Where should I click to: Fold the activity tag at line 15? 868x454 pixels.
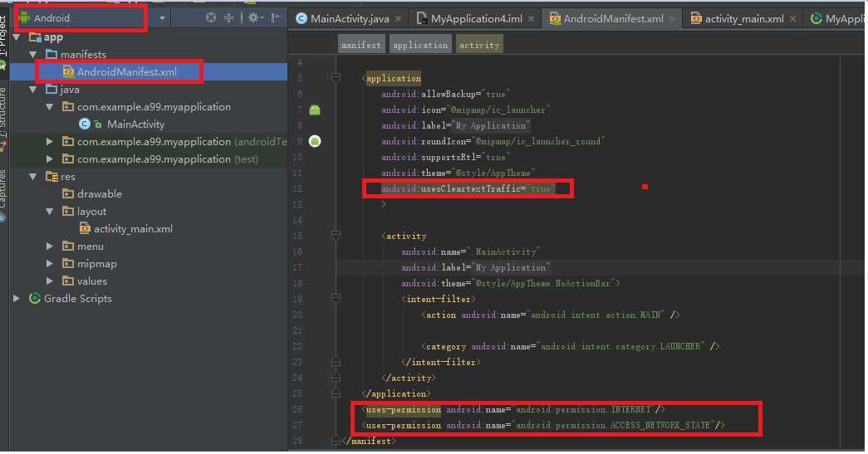tap(336, 236)
